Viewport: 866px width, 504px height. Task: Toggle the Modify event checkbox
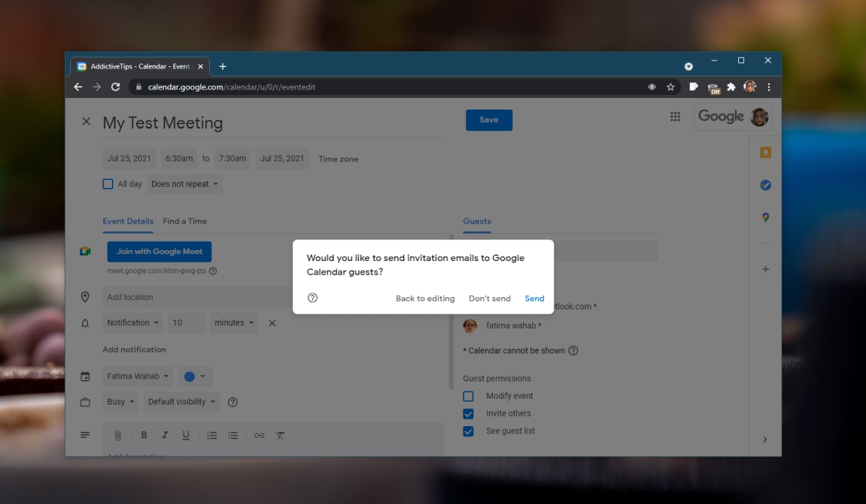click(x=468, y=396)
